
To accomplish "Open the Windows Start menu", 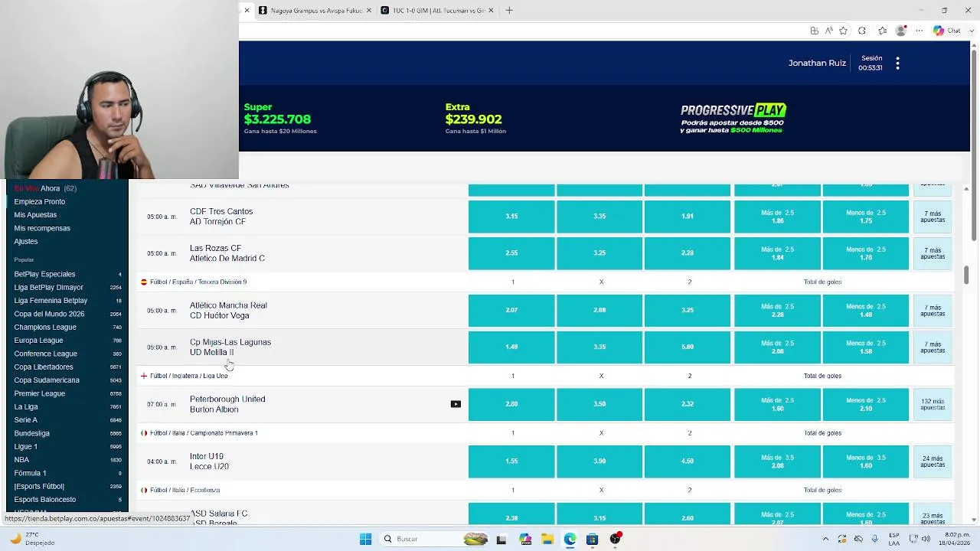I will click(x=366, y=539).
